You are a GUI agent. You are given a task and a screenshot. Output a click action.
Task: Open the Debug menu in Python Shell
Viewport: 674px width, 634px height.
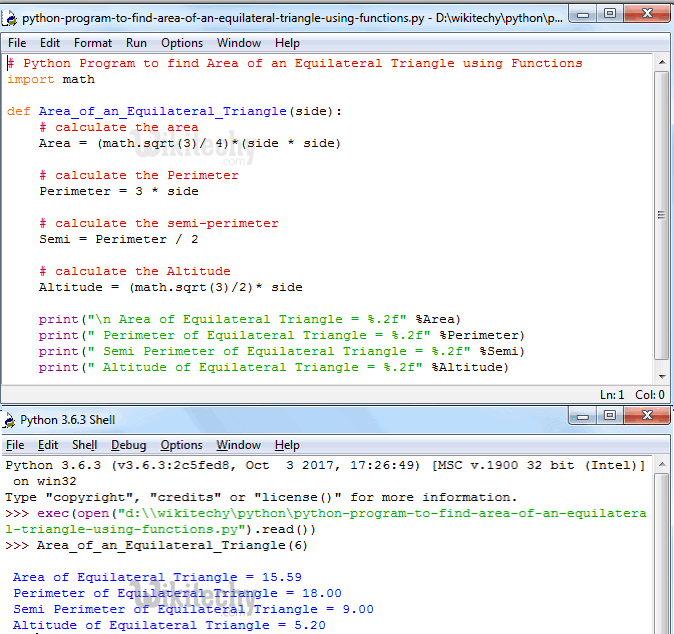coord(129,445)
